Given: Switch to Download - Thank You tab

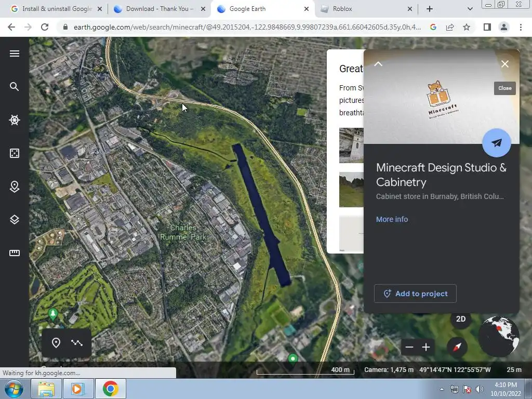Looking at the screenshot, I should (x=159, y=9).
